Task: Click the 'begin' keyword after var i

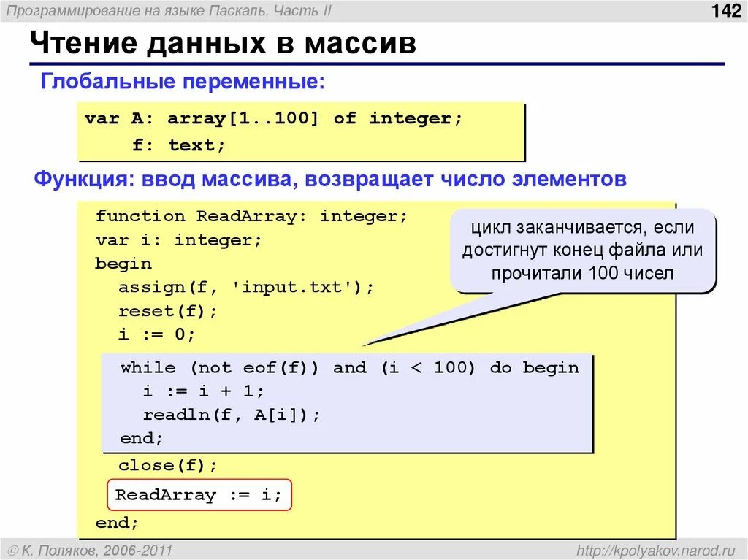Action: (x=123, y=264)
